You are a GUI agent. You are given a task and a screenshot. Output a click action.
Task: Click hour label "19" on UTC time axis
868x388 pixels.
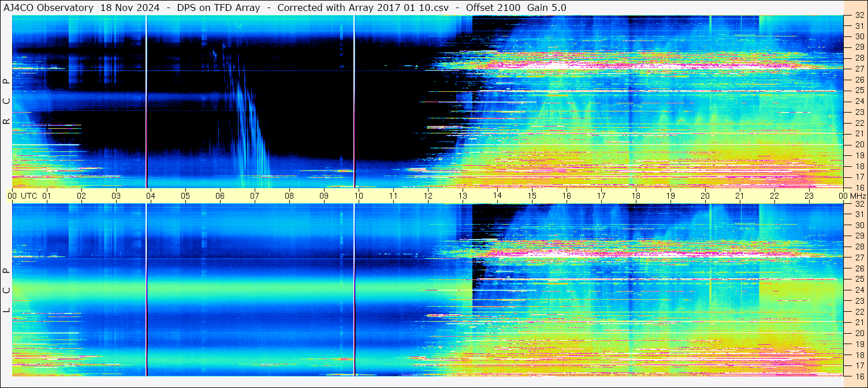point(670,196)
